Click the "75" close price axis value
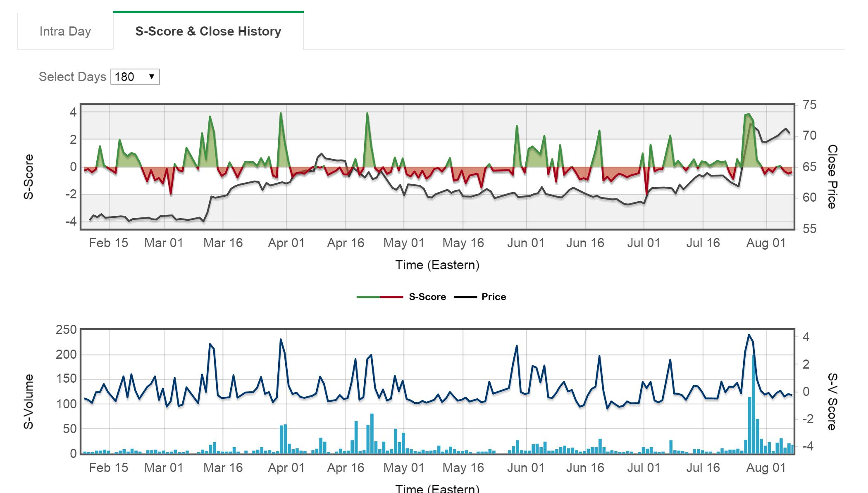Screen dimensions: 868x493 click(x=809, y=105)
